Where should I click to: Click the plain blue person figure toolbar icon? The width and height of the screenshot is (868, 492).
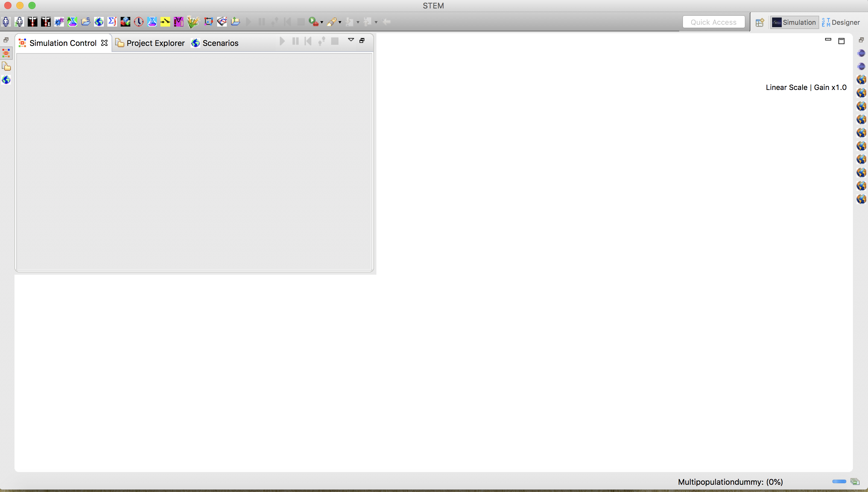point(6,22)
